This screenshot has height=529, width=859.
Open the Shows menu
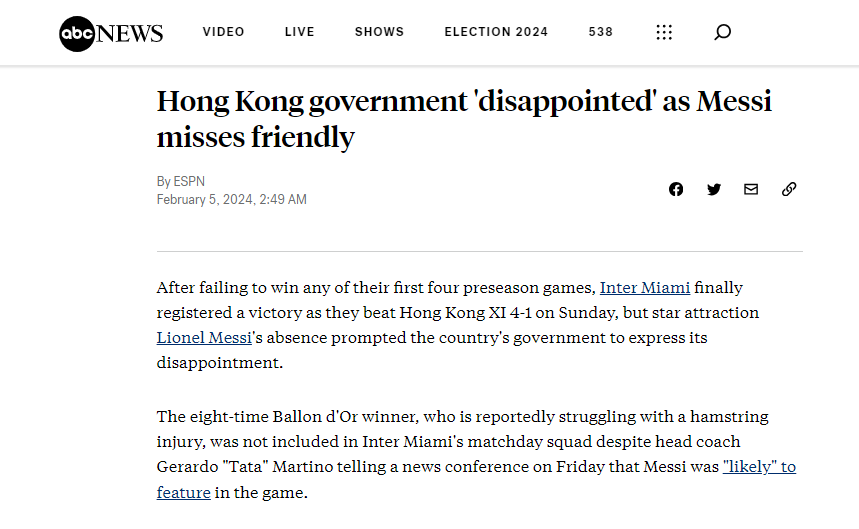pyautogui.click(x=379, y=32)
